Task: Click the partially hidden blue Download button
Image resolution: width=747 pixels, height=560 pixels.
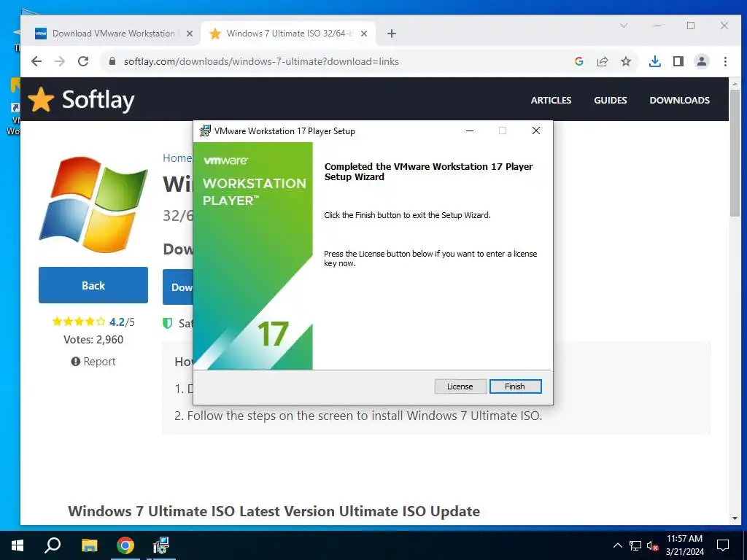Action: click(178, 287)
